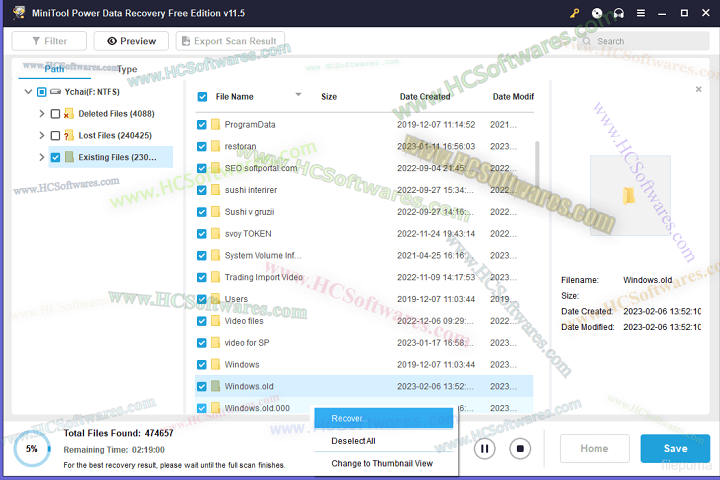Click the sushi interirer folder icon
Screen dimensions: 720x480
(215, 190)
